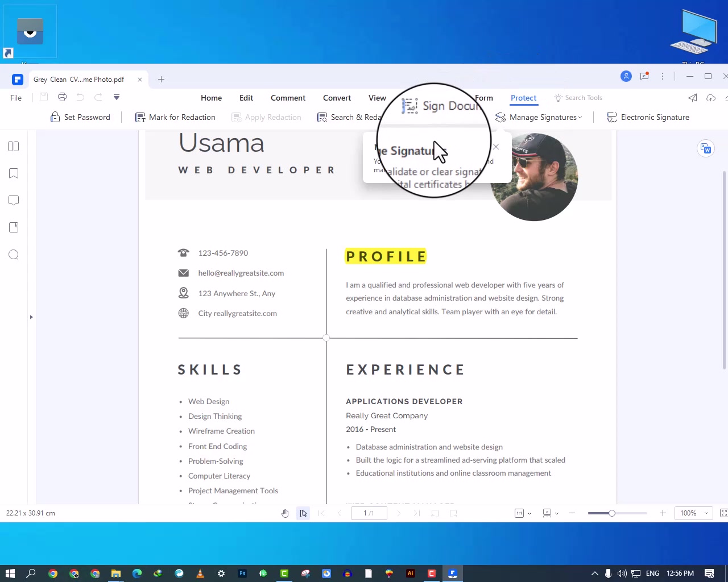Open the search panel magnifier in sidebar
Screen dimensions: 728x582
(14, 255)
